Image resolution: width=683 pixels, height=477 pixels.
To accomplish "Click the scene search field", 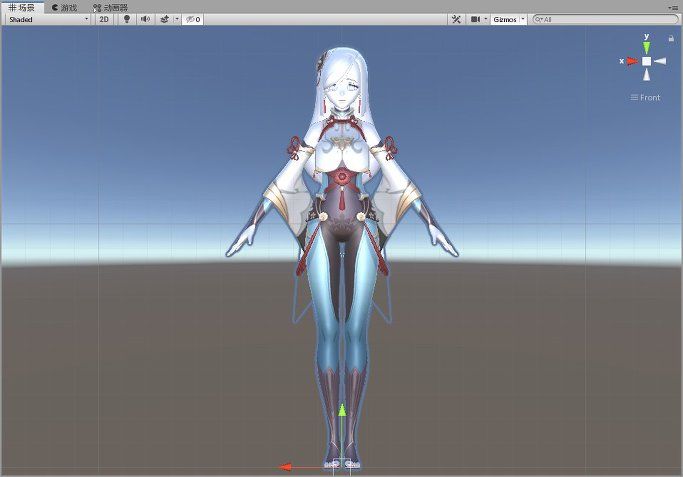I will [605, 19].
